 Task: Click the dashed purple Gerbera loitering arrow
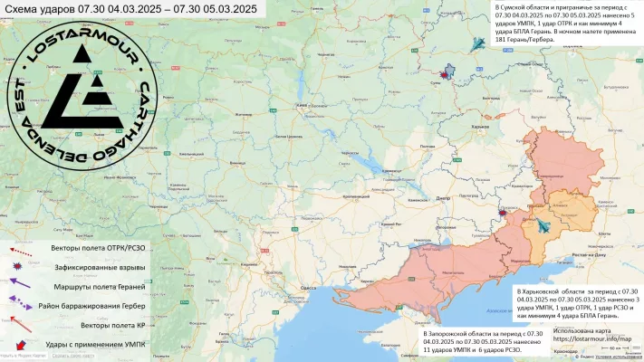tap(20, 306)
